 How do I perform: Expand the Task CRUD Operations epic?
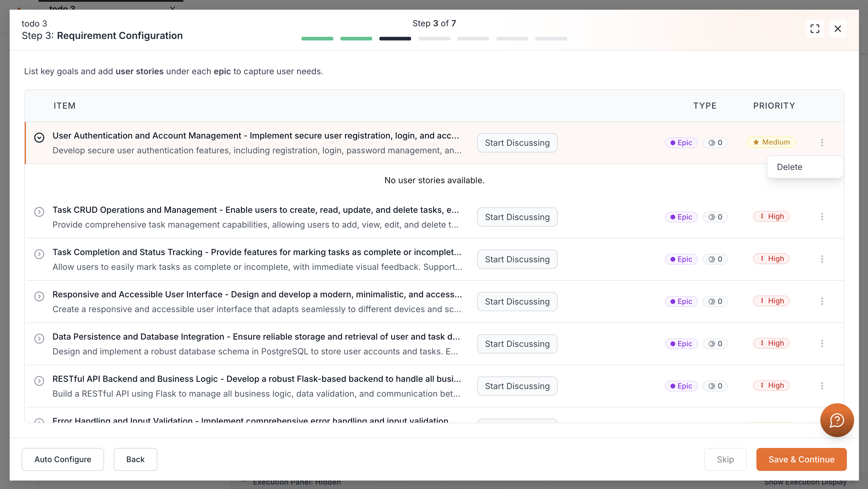tap(39, 212)
